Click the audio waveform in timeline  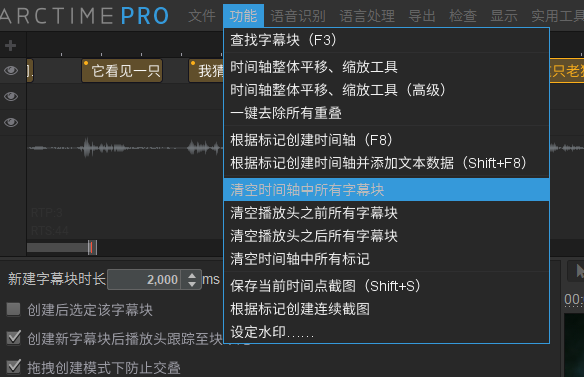point(125,148)
